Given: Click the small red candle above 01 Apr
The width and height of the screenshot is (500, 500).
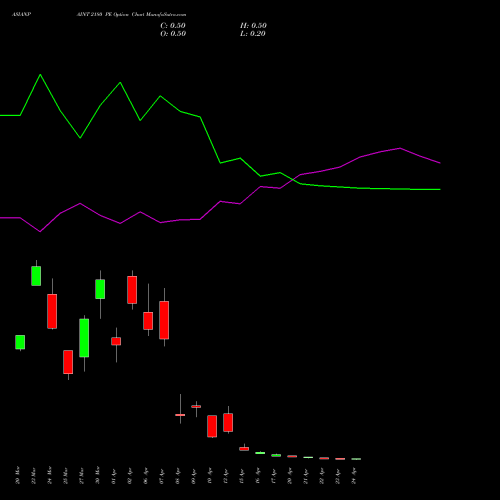Looking at the screenshot, I should point(116,341).
